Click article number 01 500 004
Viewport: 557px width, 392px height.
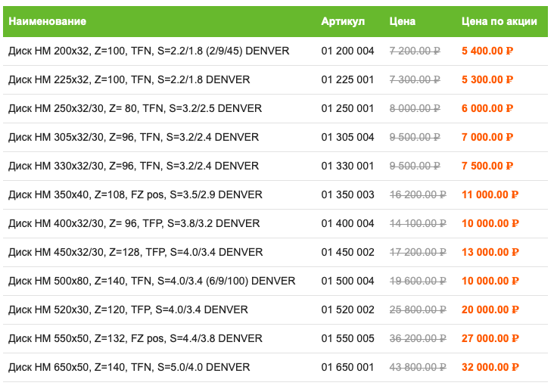click(347, 281)
